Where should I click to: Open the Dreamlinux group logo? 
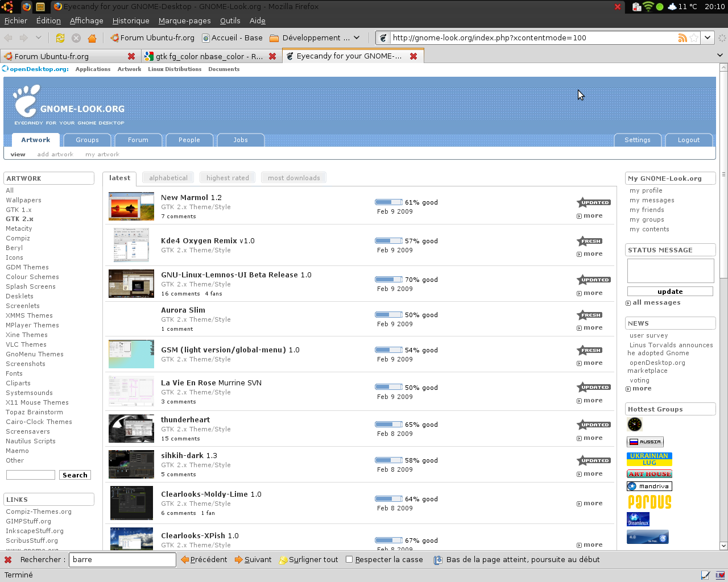pyautogui.click(x=638, y=519)
